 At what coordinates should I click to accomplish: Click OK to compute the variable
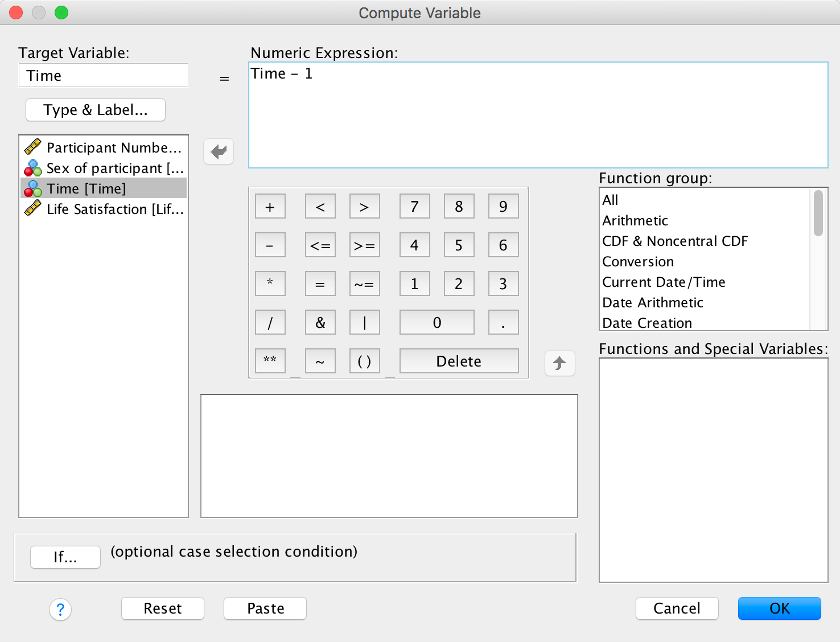[779, 608]
